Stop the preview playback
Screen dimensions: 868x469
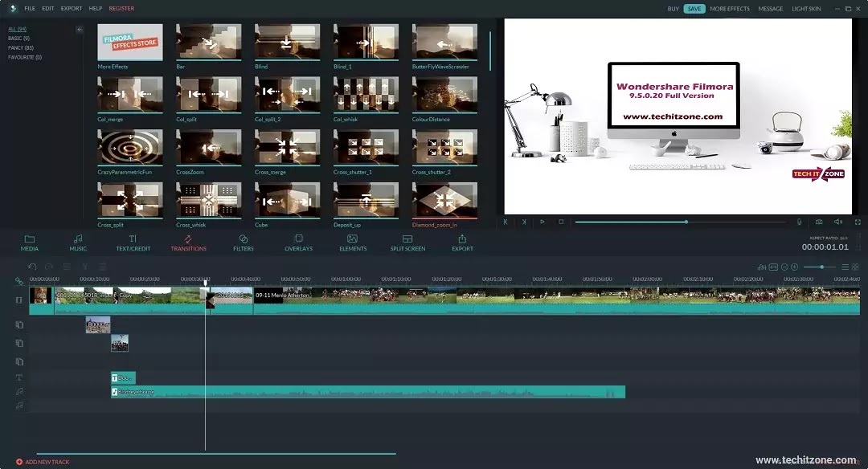561,222
